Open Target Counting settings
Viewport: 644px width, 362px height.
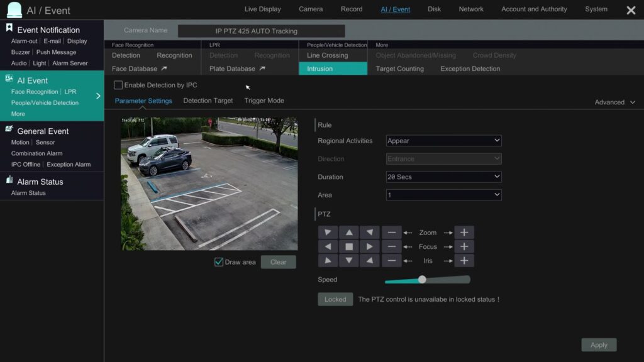(399, 69)
